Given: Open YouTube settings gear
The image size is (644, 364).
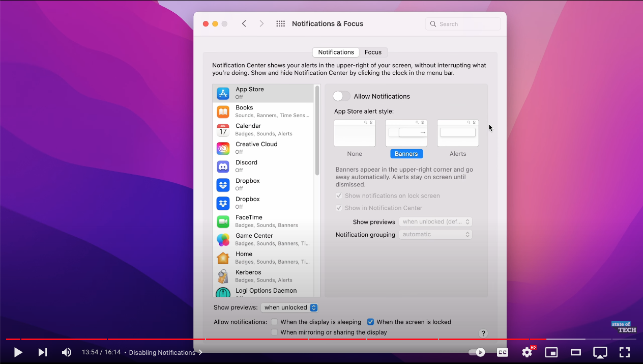Looking at the screenshot, I should pos(527,352).
